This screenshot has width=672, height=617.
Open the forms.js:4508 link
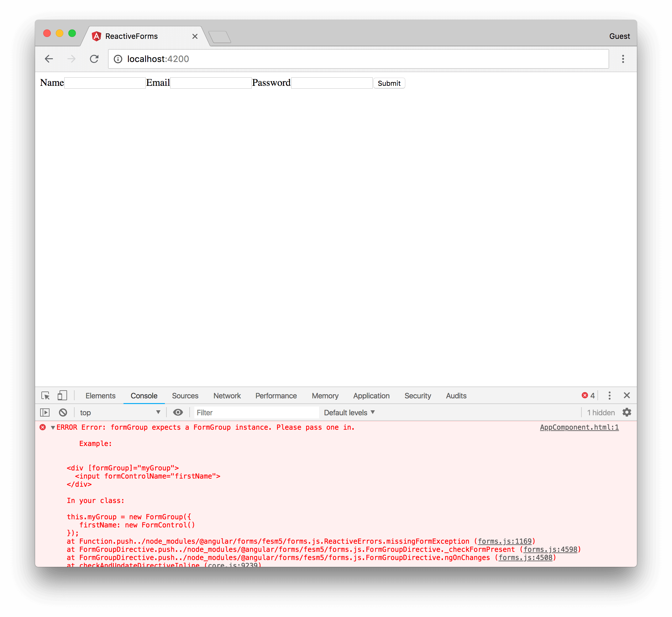(x=525, y=557)
